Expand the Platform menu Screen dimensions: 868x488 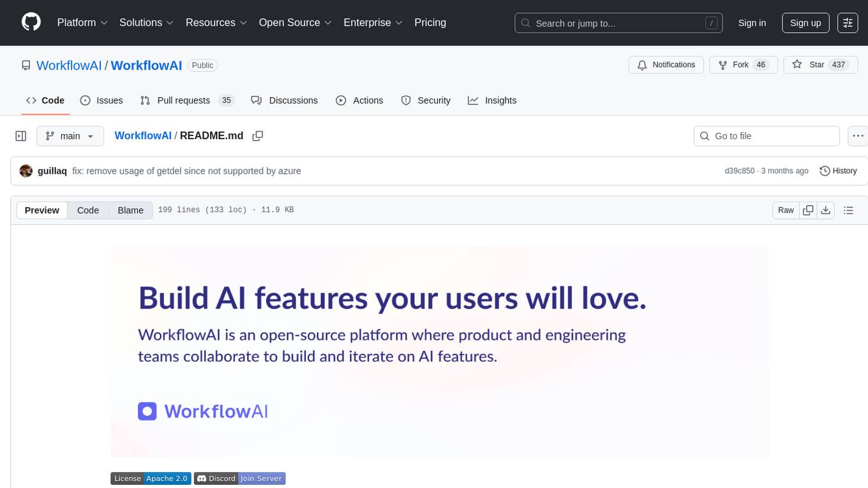[x=82, y=22]
